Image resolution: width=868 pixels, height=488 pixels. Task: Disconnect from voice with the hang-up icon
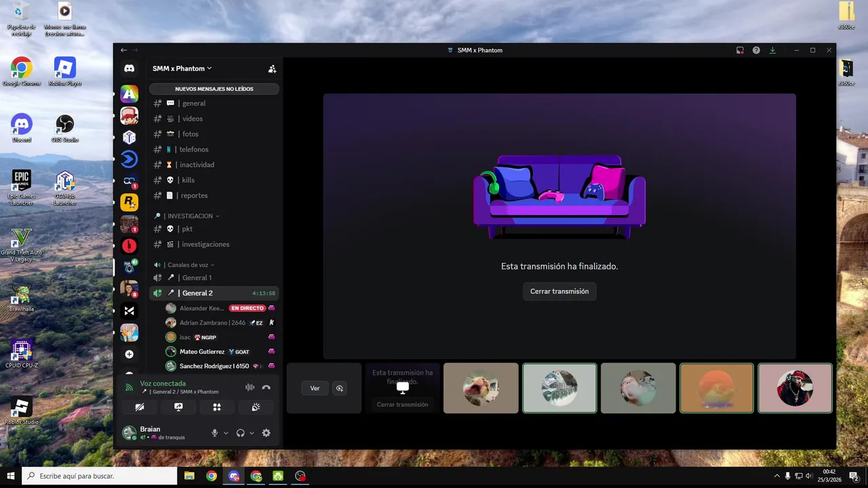click(x=266, y=388)
